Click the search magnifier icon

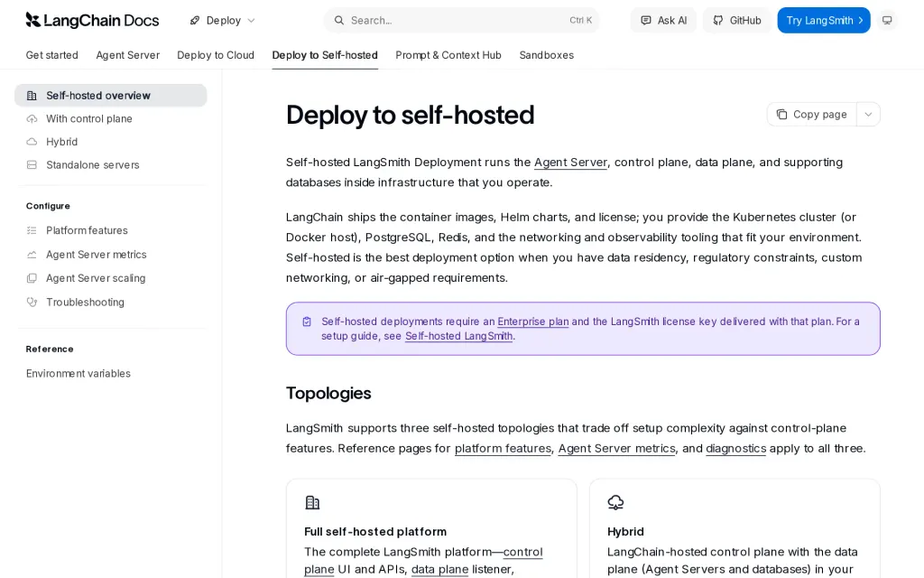pyautogui.click(x=339, y=20)
